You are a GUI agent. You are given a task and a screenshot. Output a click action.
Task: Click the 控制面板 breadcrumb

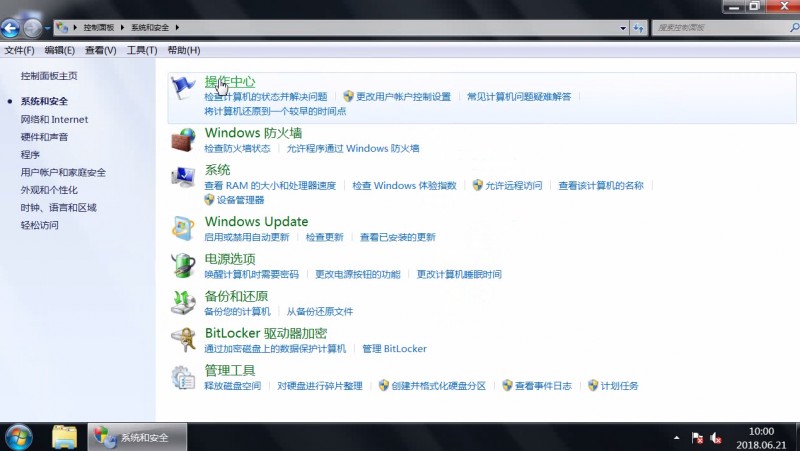point(99,28)
